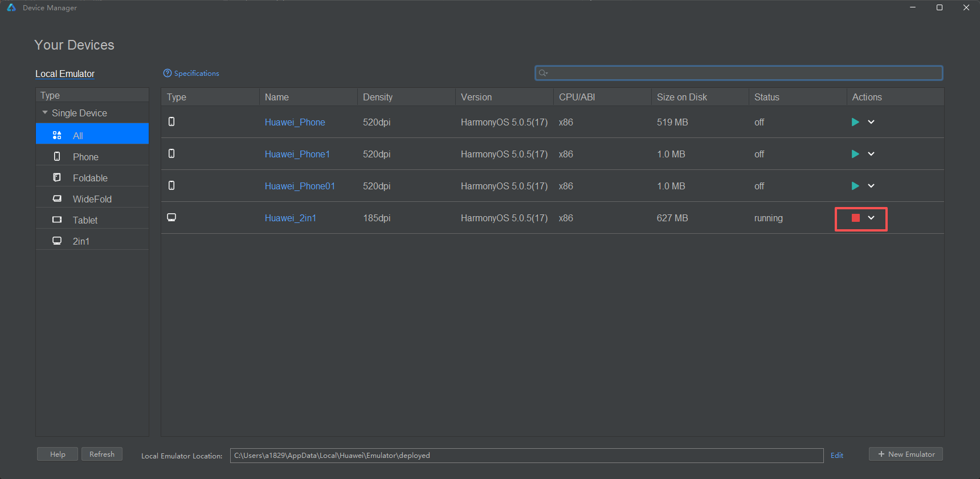Sort table by CPU/ABI column header
The height and width of the screenshot is (479, 980).
602,97
